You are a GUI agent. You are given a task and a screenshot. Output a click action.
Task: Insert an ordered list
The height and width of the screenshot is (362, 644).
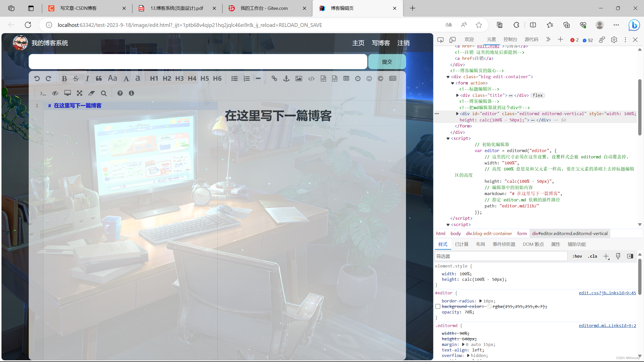247,79
